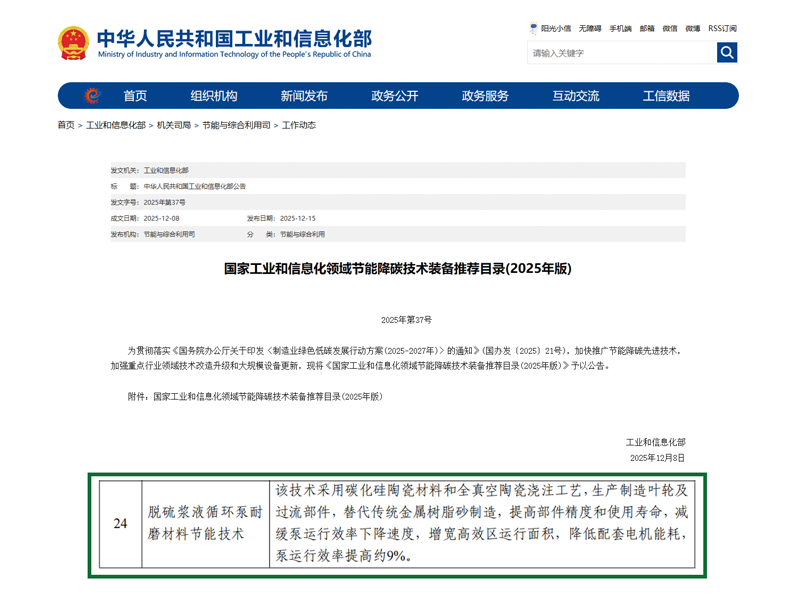Open the RSS订阅 link
This screenshot has height=600, width=800.
point(722,29)
